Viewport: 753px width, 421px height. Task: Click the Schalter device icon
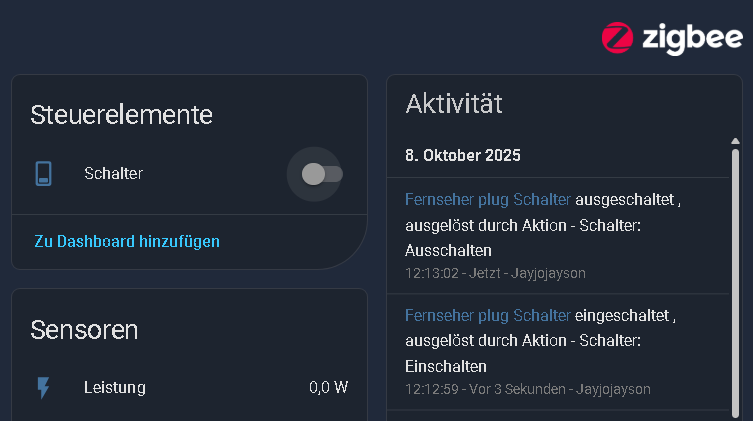point(43,174)
